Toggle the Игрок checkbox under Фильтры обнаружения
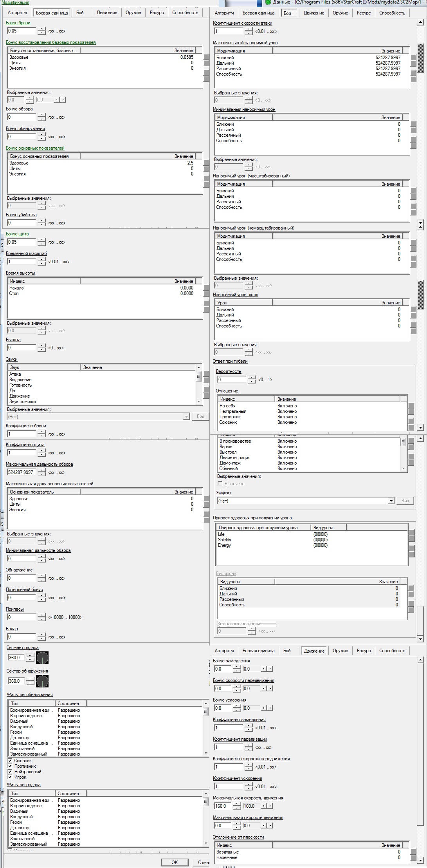The height and width of the screenshot is (868, 427). [10, 777]
